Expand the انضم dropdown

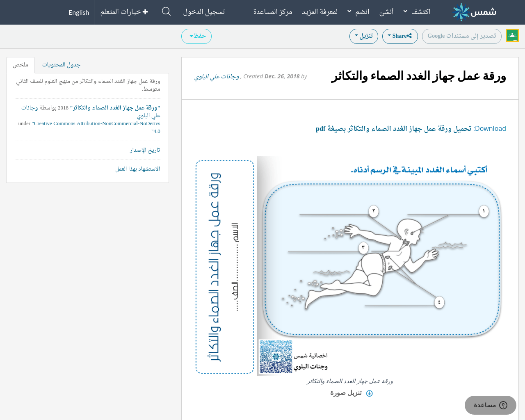pyautogui.click(x=358, y=11)
